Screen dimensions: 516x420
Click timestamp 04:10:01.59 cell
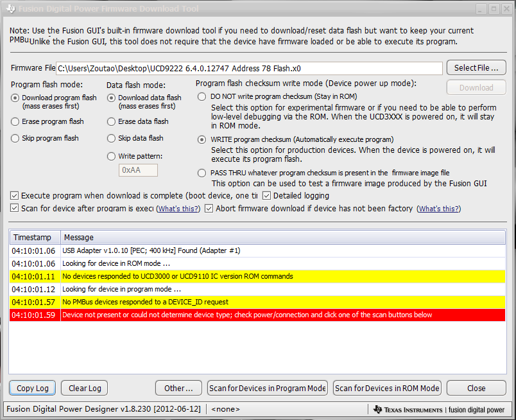coord(33,315)
